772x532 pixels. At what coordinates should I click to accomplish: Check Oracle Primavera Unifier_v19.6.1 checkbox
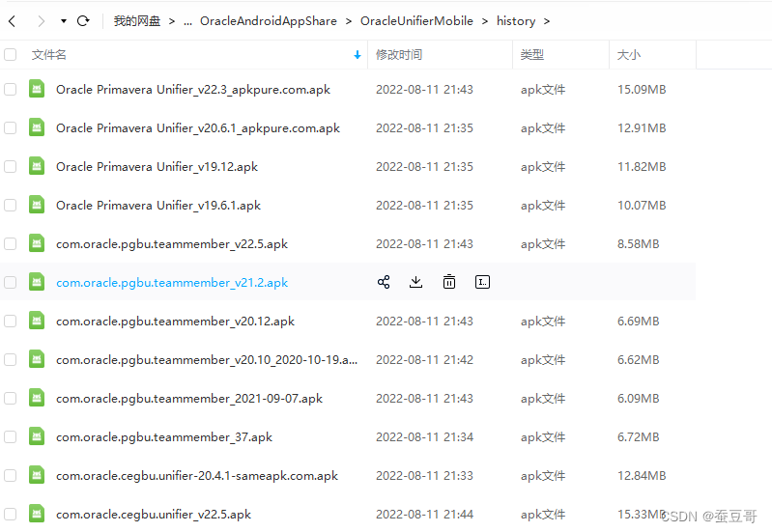pyautogui.click(x=10, y=206)
